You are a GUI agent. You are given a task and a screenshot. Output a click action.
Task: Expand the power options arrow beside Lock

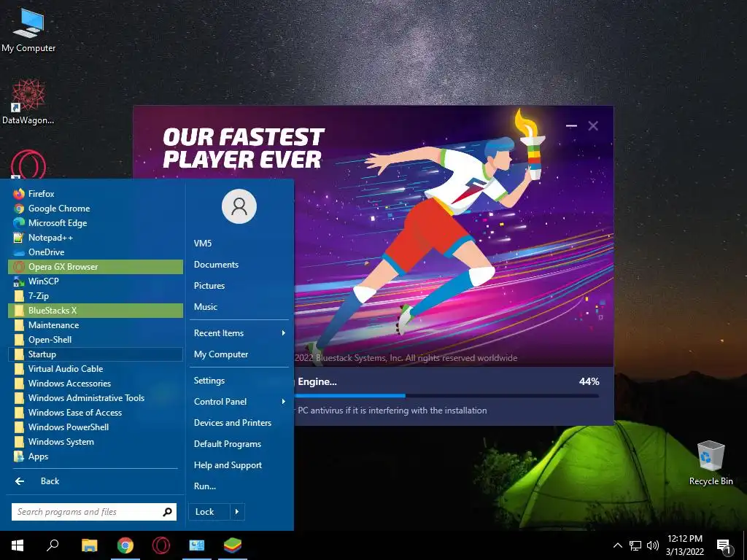click(x=237, y=512)
